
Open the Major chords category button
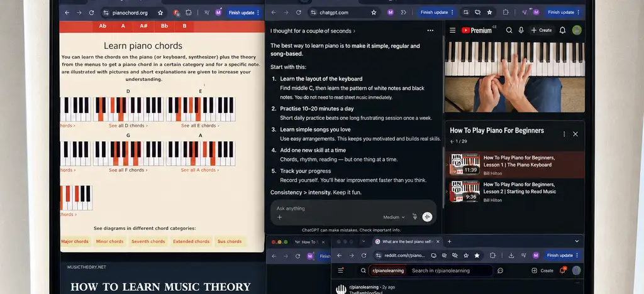(75, 241)
